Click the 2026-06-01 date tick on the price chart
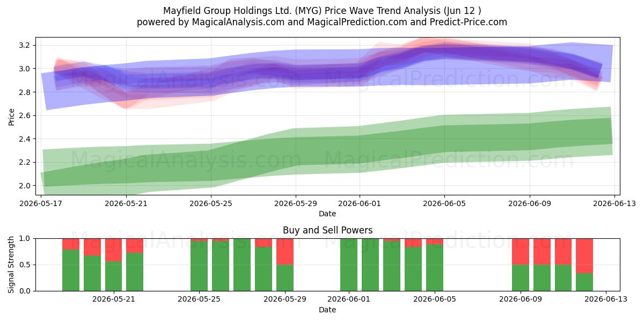 click(x=359, y=203)
